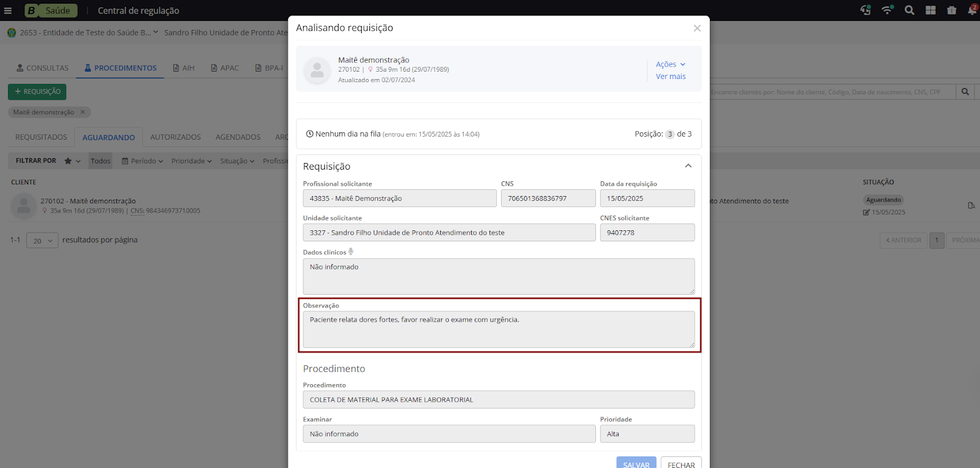Open the APAC tab
Viewport: 980px width, 468px height.
pos(225,68)
